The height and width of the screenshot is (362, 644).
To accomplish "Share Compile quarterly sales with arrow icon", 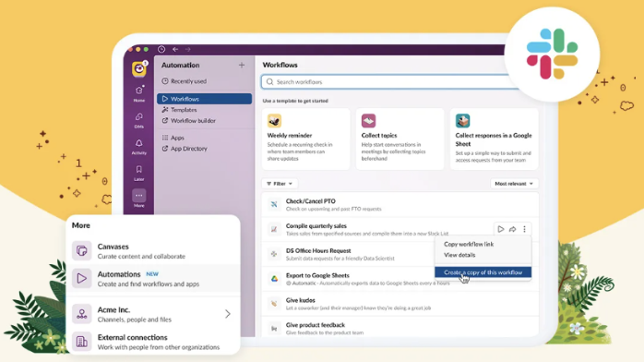I will click(513, 229).
